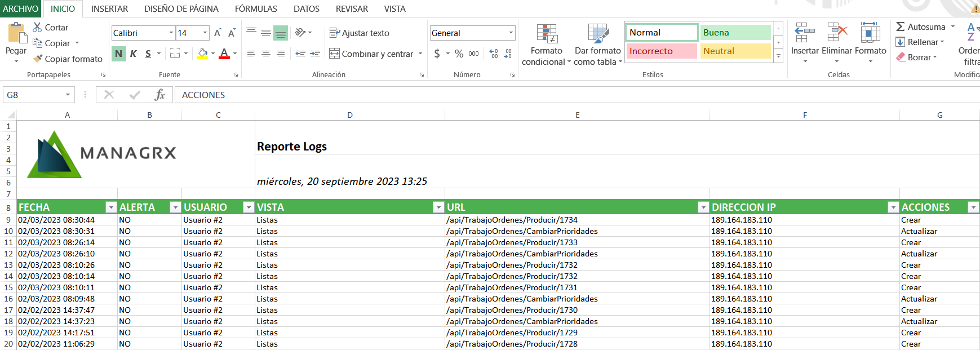Apply the Incorrecto cell style
980x350 pixels.
click(662, 51)
